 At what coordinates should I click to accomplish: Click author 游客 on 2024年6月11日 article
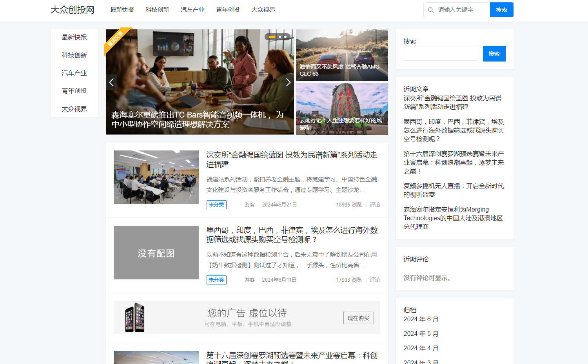(x=250, y=280)
